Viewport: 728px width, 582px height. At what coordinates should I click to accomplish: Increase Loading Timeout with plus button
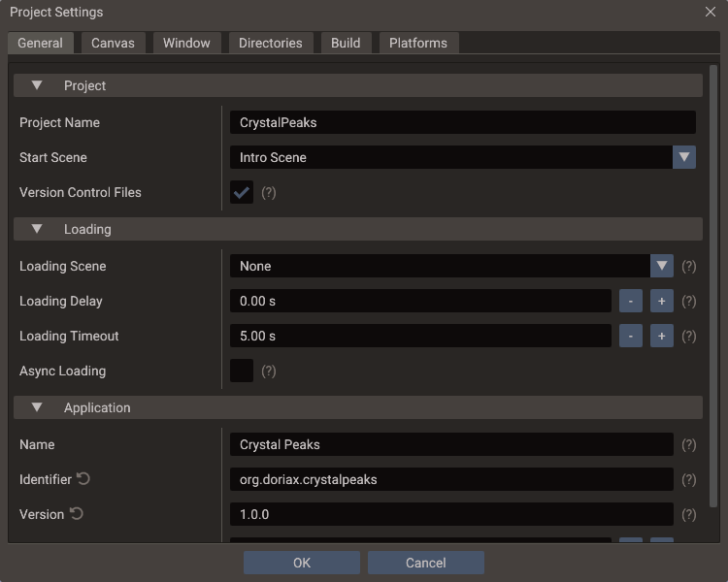[662, 336]
